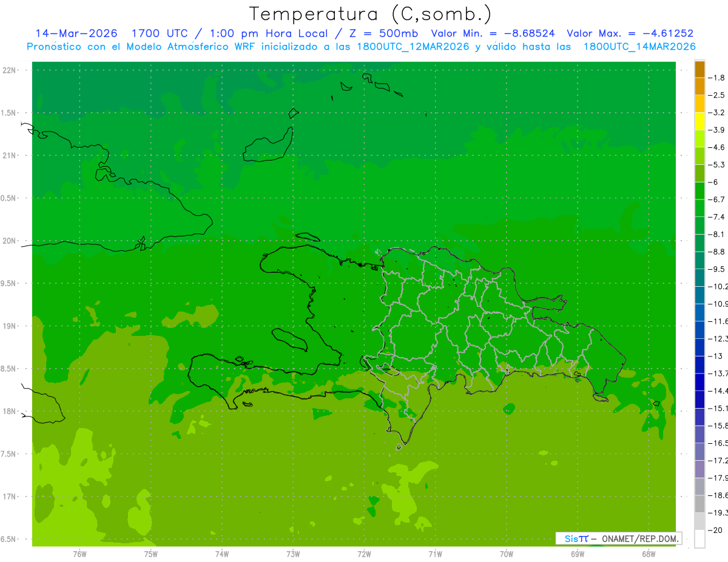Click the "-2.5" colorbar value
The image size is (728, 562).
point(717,95)
